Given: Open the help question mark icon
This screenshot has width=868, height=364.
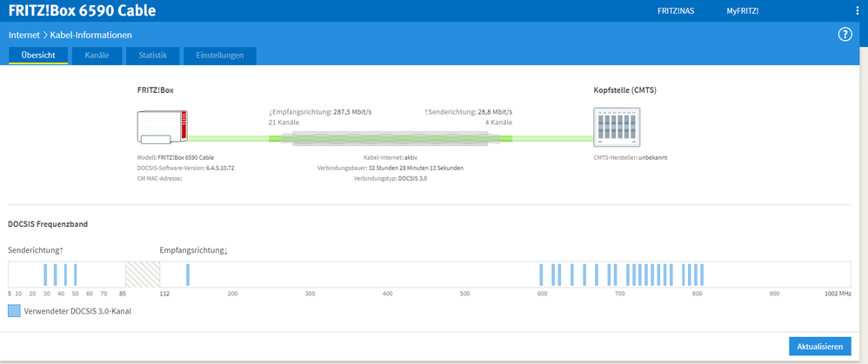Looking at the screenshot, I should [x=845, y=35].
